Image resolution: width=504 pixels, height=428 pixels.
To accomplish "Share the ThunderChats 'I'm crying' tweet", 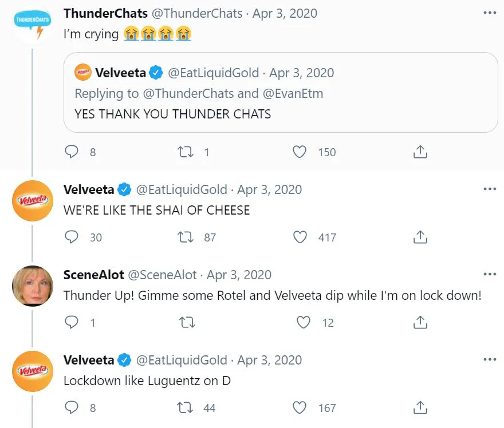I will (420, 152).
